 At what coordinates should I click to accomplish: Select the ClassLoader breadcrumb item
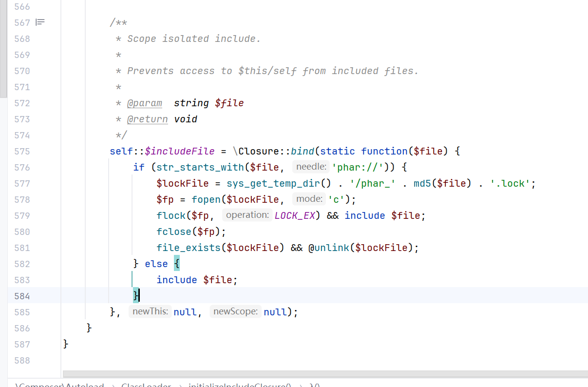pos(146,385)
